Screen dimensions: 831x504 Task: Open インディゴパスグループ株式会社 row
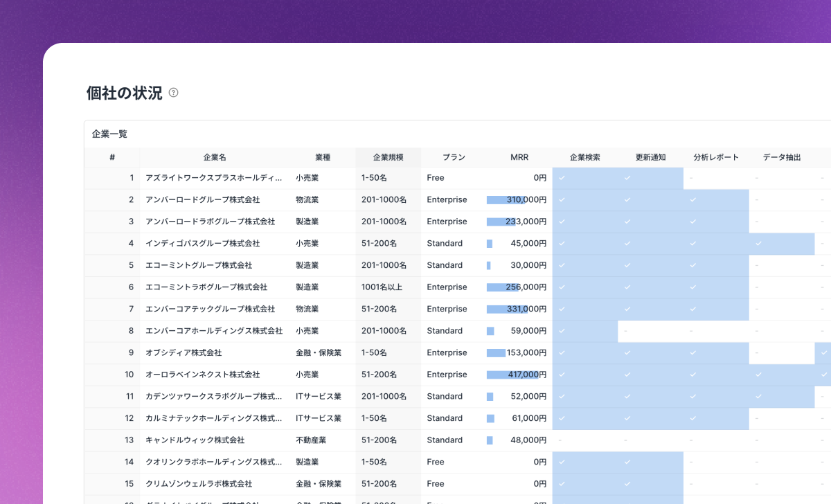[203, 244]
